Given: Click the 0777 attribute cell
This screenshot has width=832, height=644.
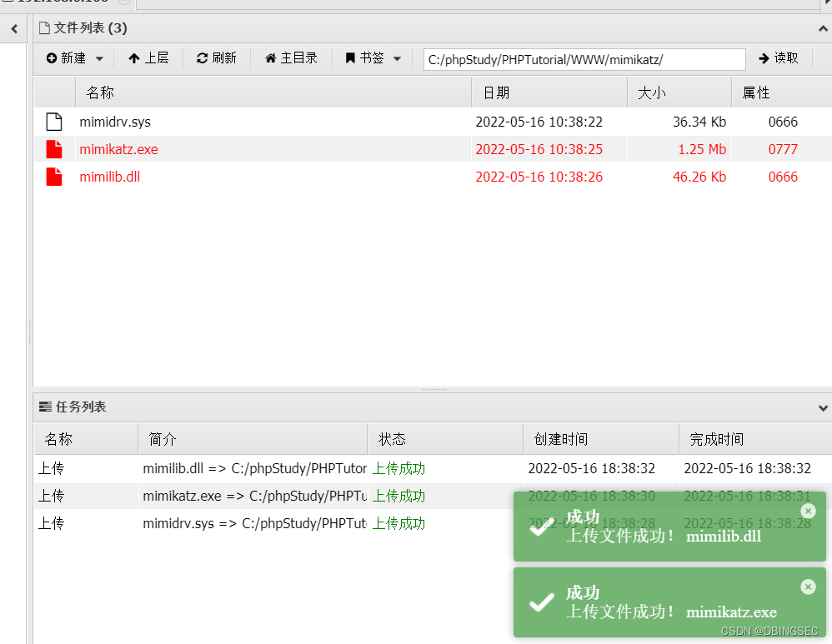Looking at the screenshot, I should [x=783, y=150].
